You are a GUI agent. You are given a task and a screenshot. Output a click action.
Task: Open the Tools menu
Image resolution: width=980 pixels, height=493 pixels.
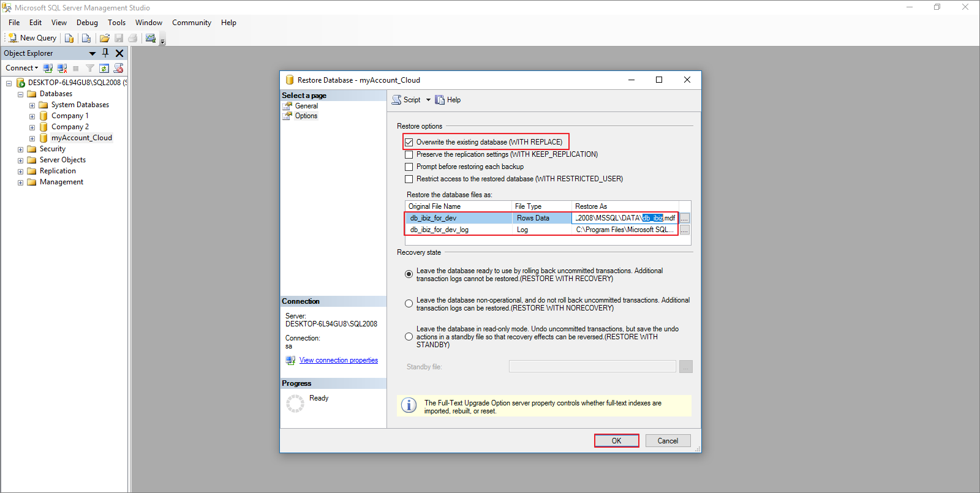click(116, 23)
